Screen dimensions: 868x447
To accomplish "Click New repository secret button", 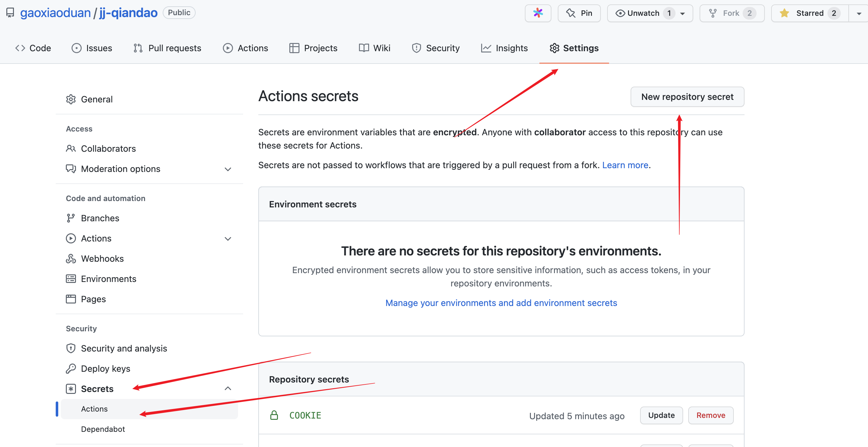I will point(687,96).
